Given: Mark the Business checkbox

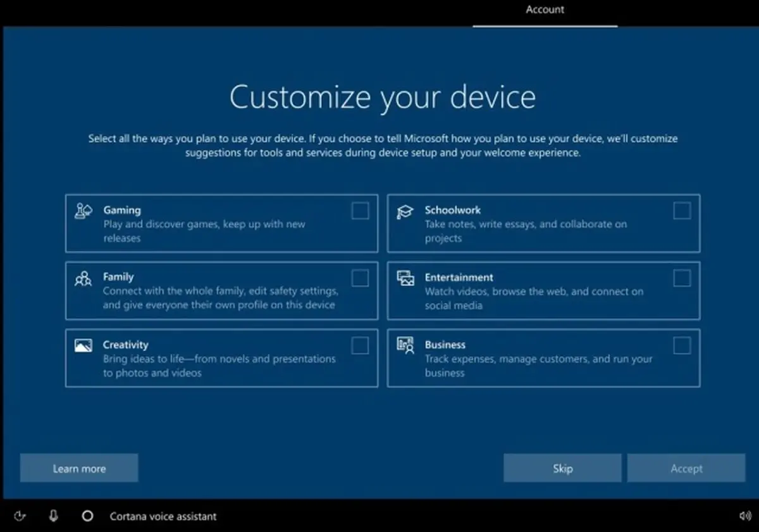Looking at the screenshot, I should point(682,345).
